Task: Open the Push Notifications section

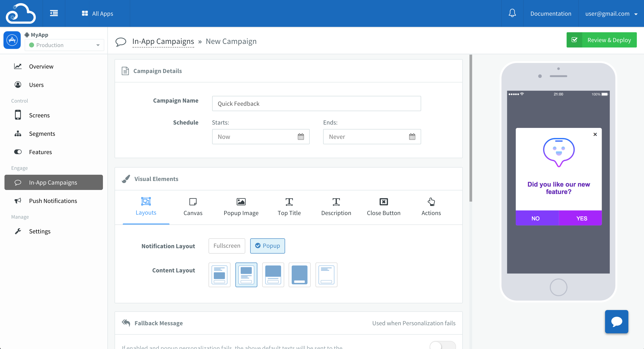Action: tap(53, 201)
